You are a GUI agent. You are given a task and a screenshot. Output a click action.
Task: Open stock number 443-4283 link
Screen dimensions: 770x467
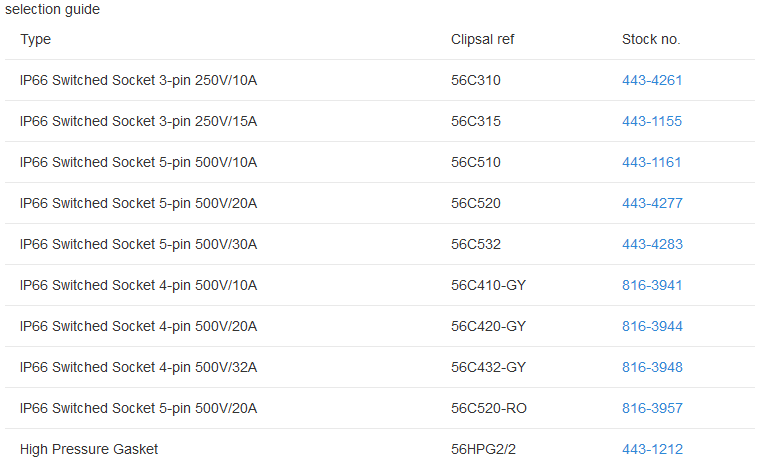tap(652, 245)
